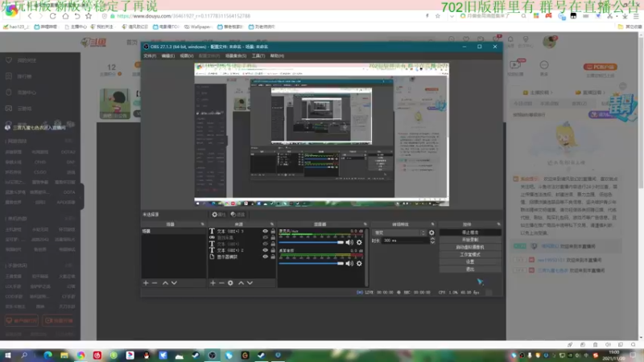Screen dimensions: 644x362
Task: Toggle lock on the 显示器捕获 source
Action: [273, 257]
